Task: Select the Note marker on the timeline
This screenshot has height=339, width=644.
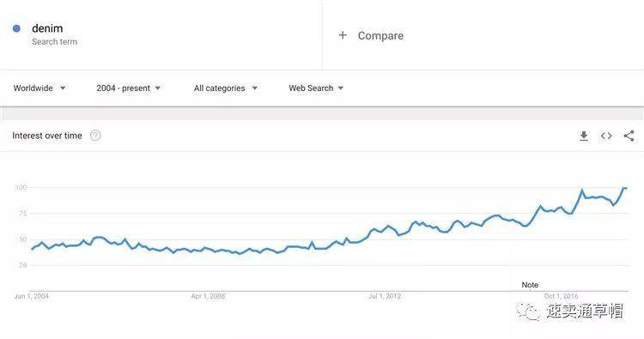Action: (x=530, y=285)
